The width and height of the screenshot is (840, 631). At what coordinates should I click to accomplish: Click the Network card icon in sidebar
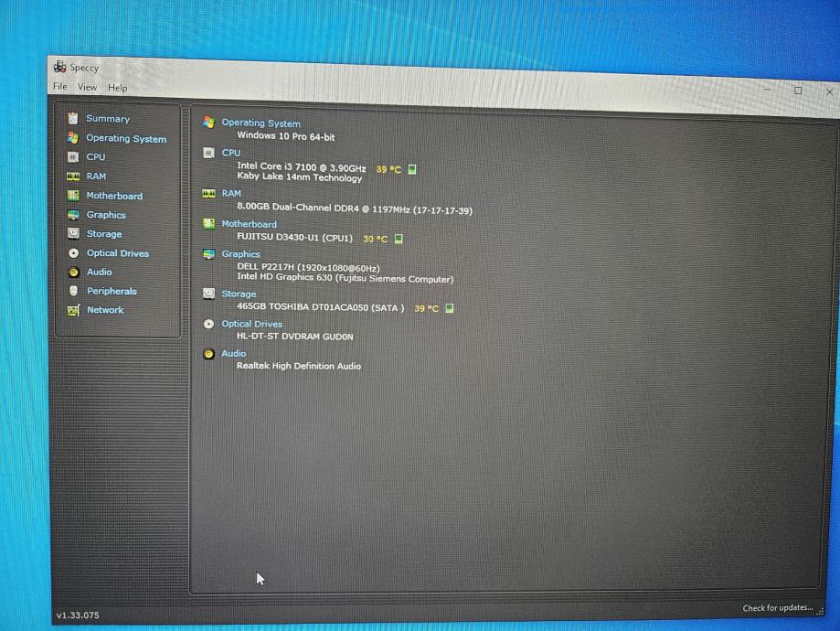pyautogui.click(x=73, y=310)
